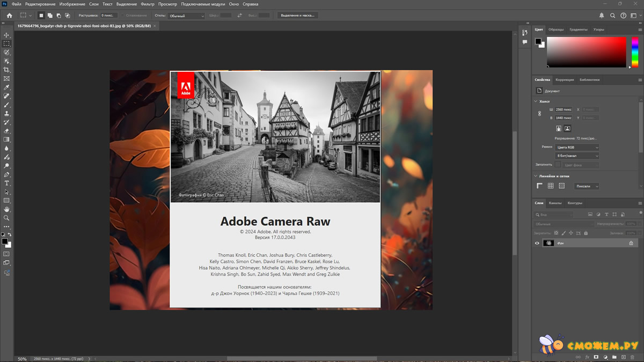Viewport: 644px width, 362px height.
Task: Create a new layer group
Action: 614,357
